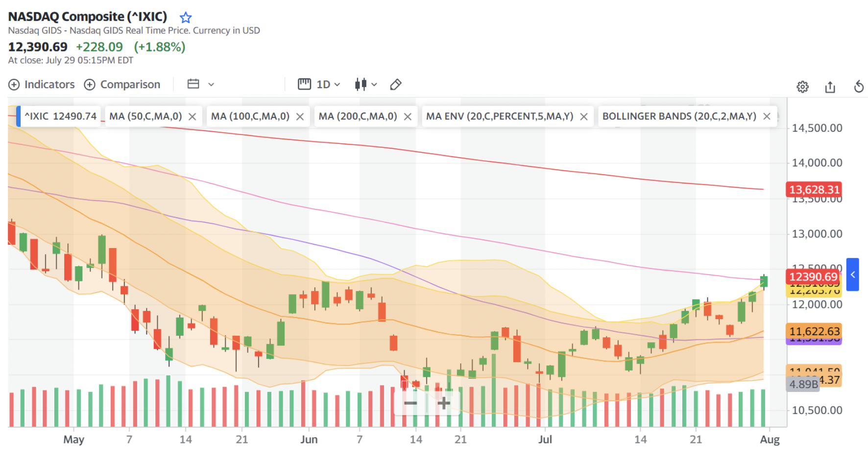This screenshot has width=868, height=463.
Task: Collapse the side panel blue arrow
Action: coord(853,275)
